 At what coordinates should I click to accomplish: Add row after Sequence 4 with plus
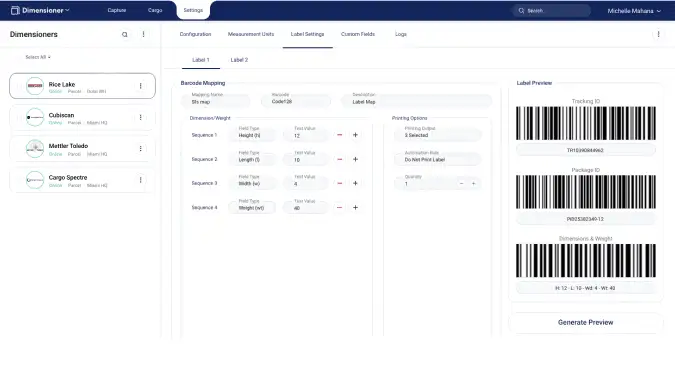355,208
